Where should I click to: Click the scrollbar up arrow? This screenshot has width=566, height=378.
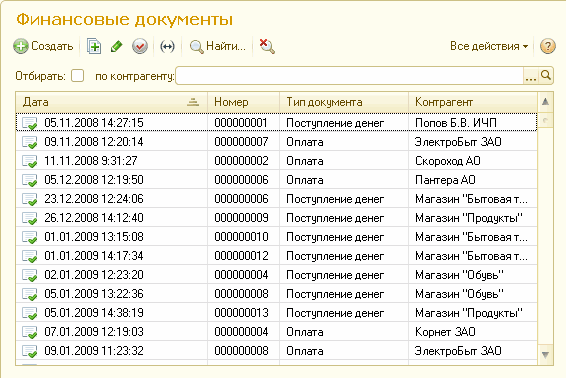click(545, 102)
